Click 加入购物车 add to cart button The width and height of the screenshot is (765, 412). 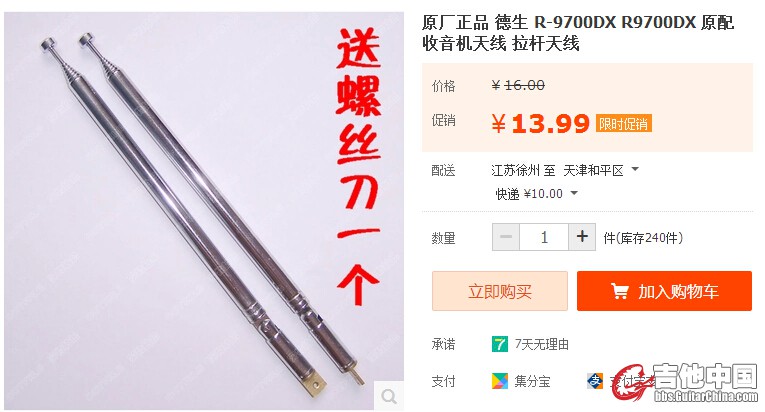664,291
